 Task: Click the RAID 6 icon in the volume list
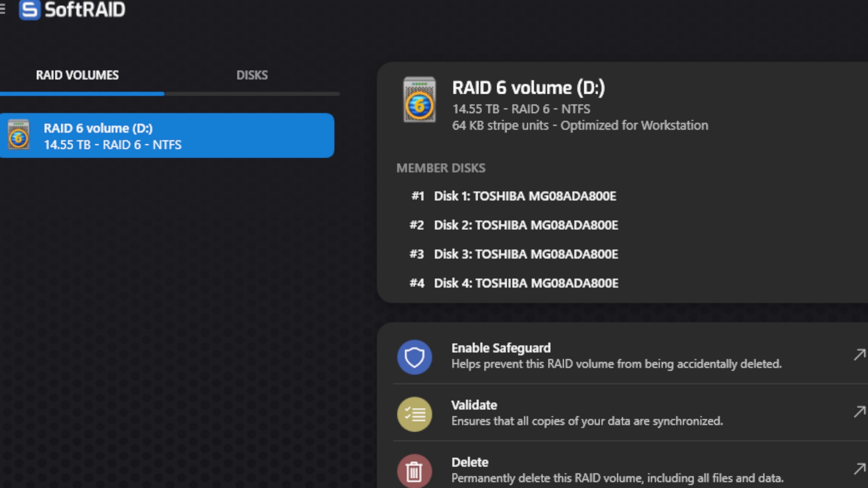point(19,135)
